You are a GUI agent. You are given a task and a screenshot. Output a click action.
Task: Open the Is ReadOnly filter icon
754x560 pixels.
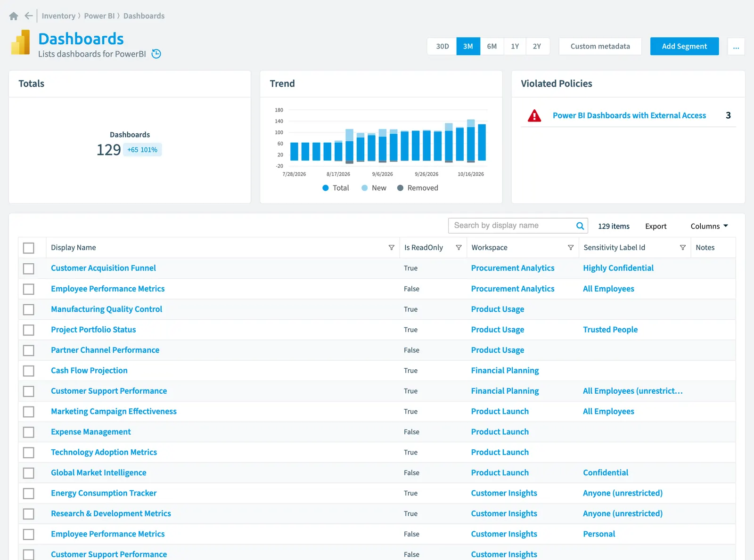point(459,248)
